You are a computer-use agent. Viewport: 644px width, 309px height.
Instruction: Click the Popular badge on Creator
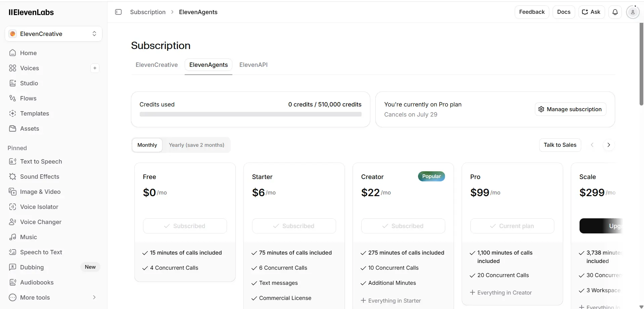pos(431,176)
